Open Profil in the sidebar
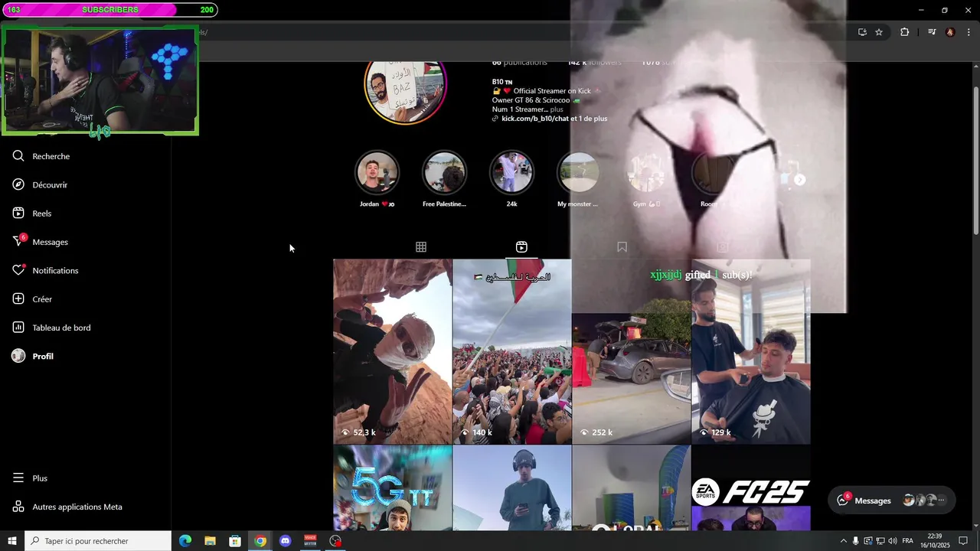This screenshot has width=980, height=551. [x=33, y=356]
